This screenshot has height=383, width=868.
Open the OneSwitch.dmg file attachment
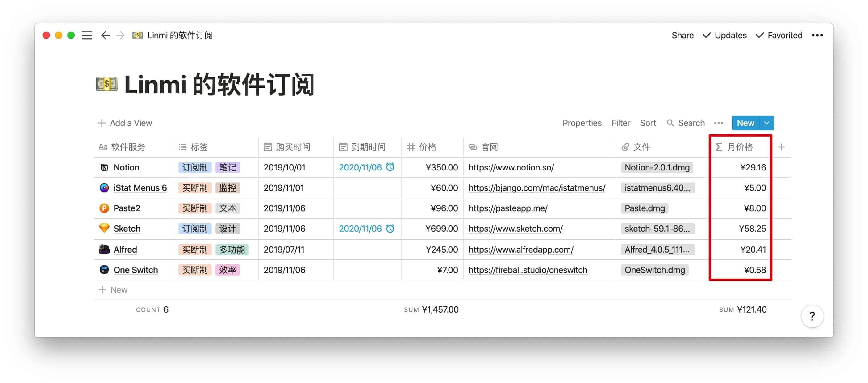coord(655,270)
